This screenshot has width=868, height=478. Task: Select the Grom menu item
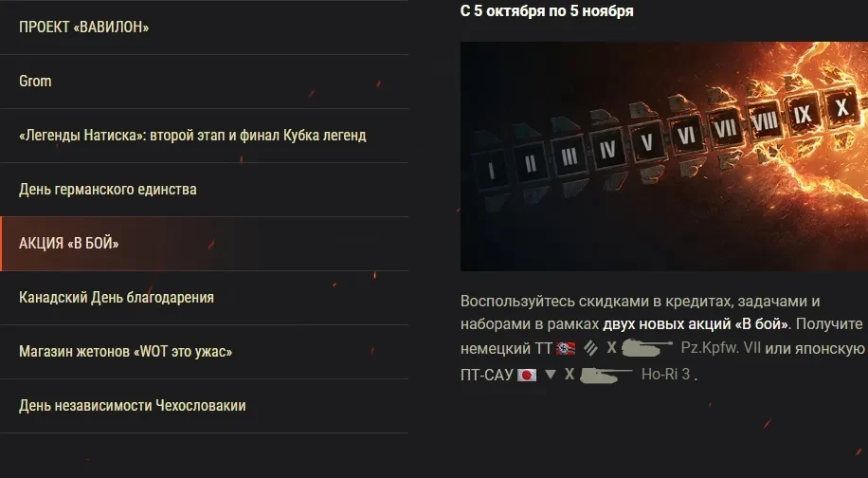click(204, 82)
